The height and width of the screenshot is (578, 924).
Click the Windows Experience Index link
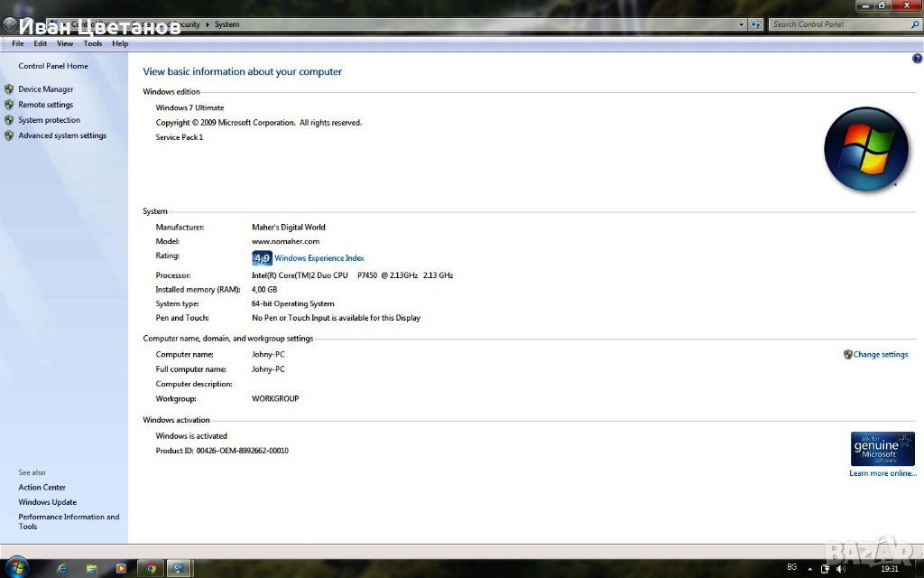coord(319,258)
